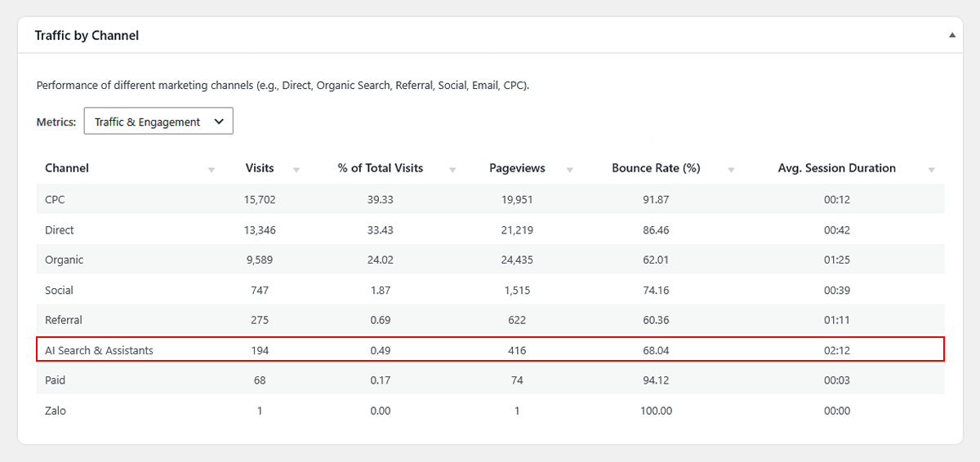The height and width of the screenshot is (462, 980).
Task: Sort by % of Total Visits arrow
Action: coord(452,170)
